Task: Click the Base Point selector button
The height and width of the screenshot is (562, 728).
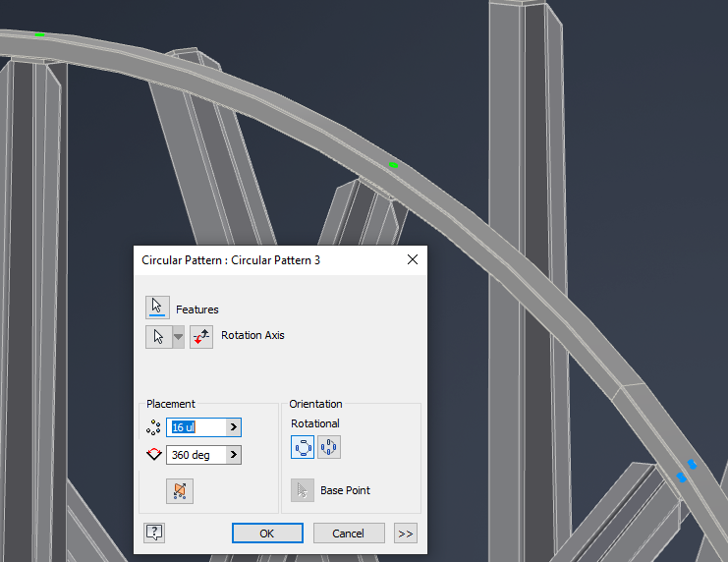Action: pyautogui.click(x=303, y=490)
